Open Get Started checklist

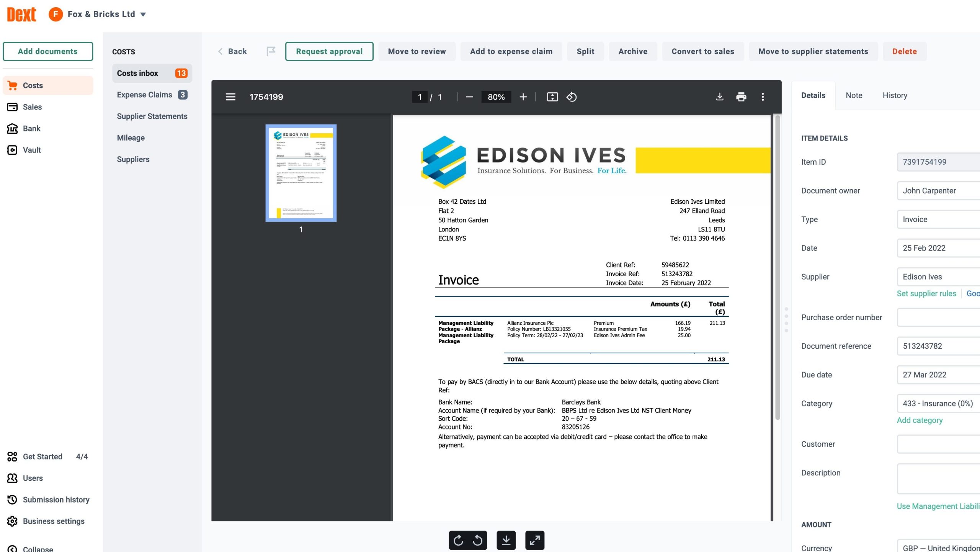pos(48,457)
